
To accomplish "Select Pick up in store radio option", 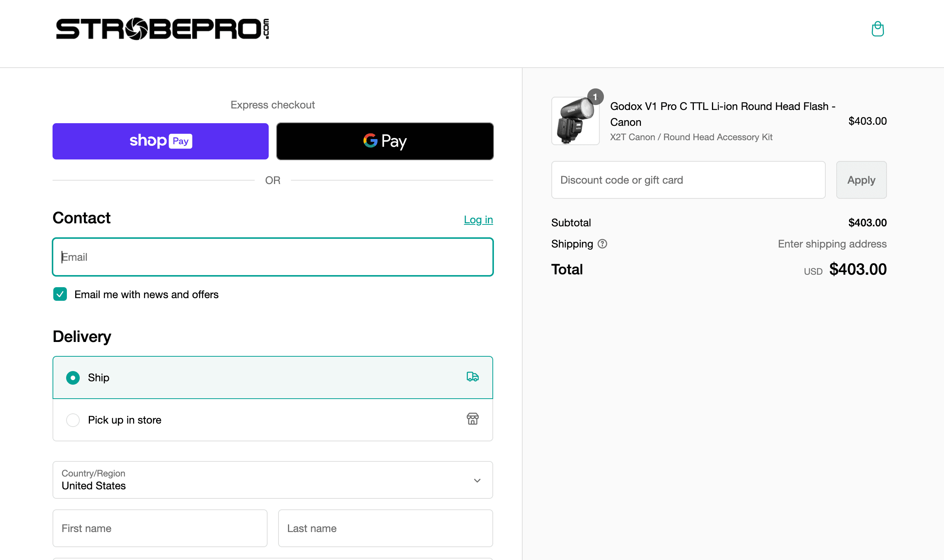I will click(x=73, y=420).
